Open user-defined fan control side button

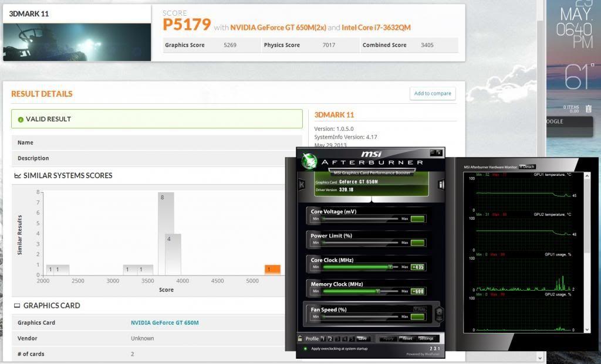pos(439,314)
